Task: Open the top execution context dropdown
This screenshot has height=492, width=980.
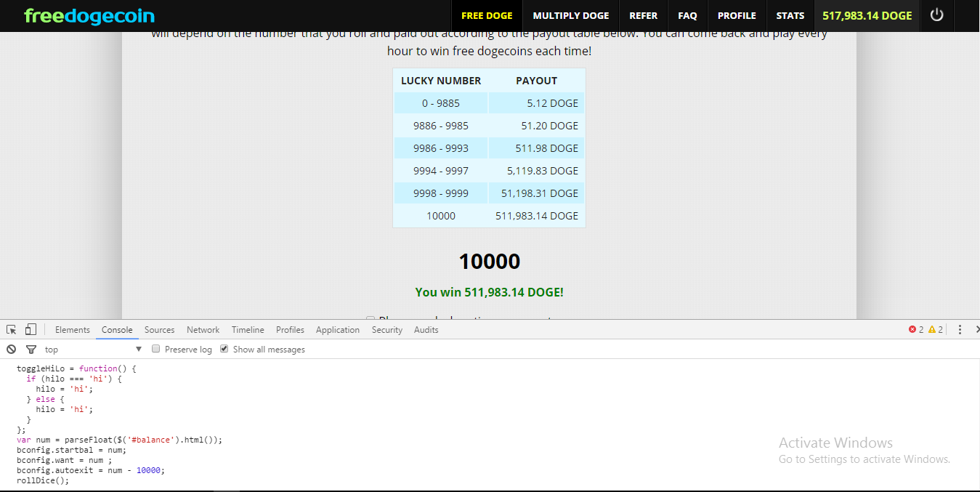Action: tap(94, 350)
